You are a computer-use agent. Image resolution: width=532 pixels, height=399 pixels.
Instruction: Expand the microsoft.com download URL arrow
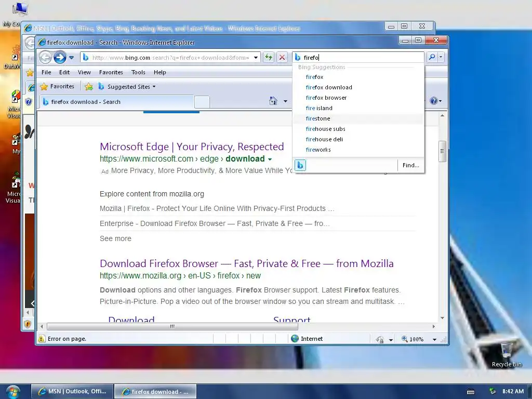pos(270,159)
